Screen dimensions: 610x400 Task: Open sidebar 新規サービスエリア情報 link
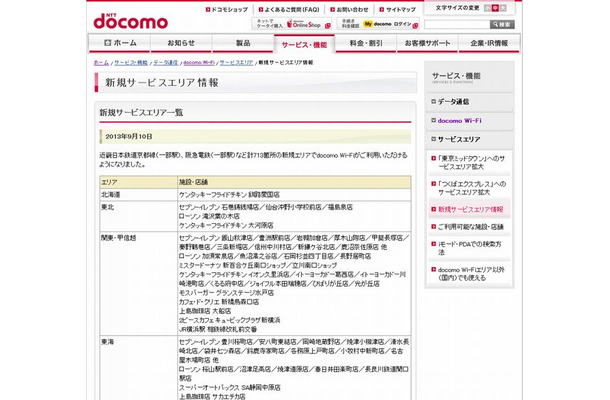(468, 209)
